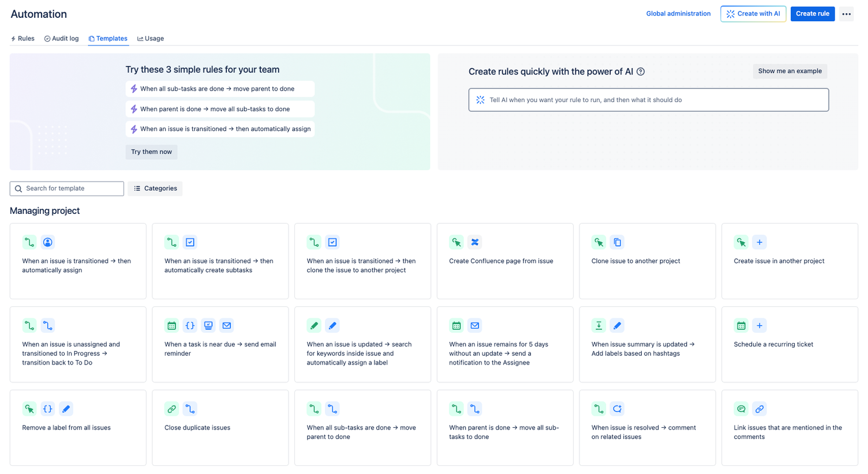The height and width of the screenshot is (474, 868).
Task: Open the Global administration link
Action: coord(678,14)
